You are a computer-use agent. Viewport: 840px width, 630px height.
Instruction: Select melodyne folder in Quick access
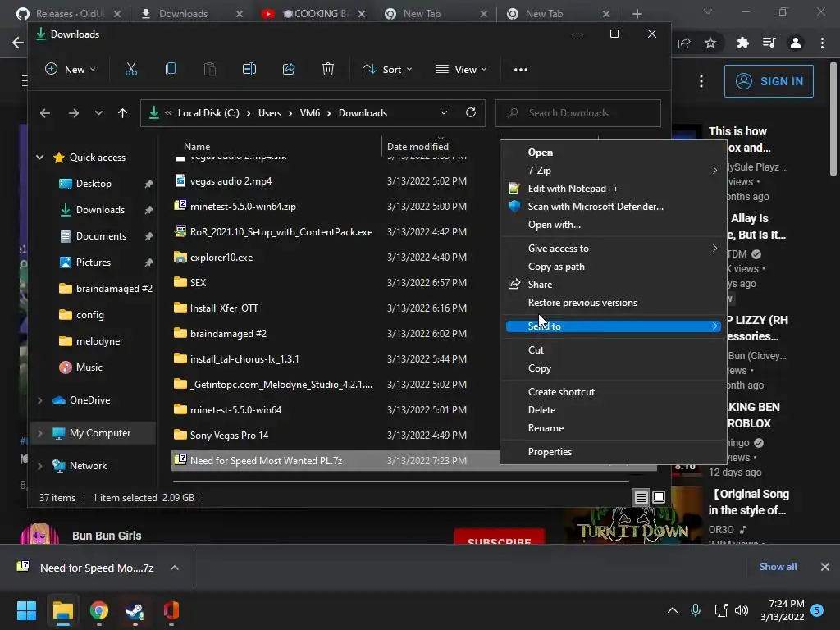tap(98, 341)
